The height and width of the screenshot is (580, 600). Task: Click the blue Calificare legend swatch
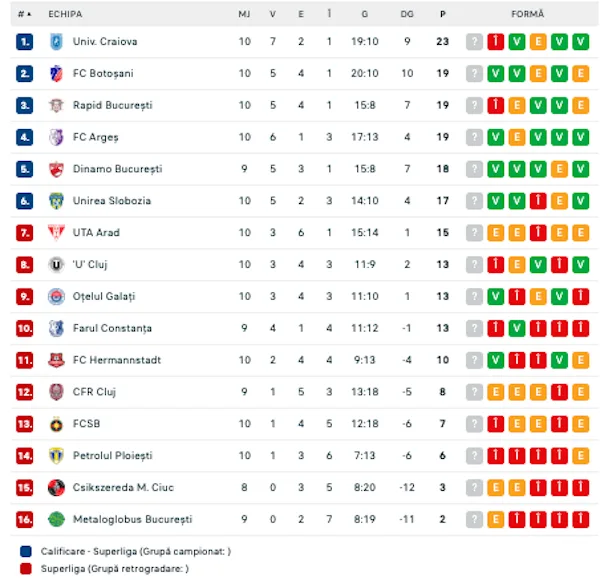[26, 551]
